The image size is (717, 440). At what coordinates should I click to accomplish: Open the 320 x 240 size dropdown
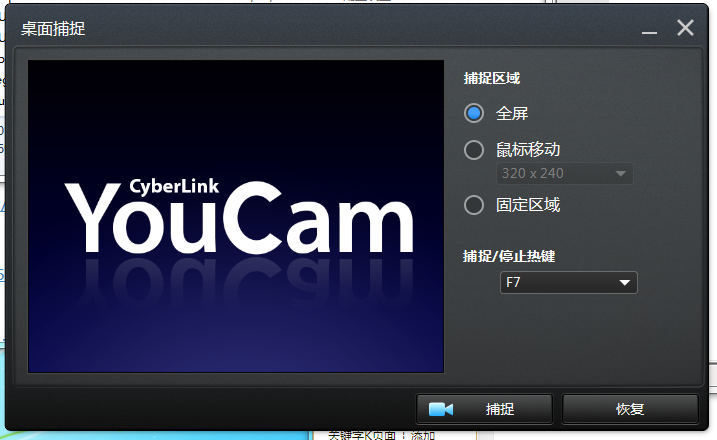[x=557, y=173]
